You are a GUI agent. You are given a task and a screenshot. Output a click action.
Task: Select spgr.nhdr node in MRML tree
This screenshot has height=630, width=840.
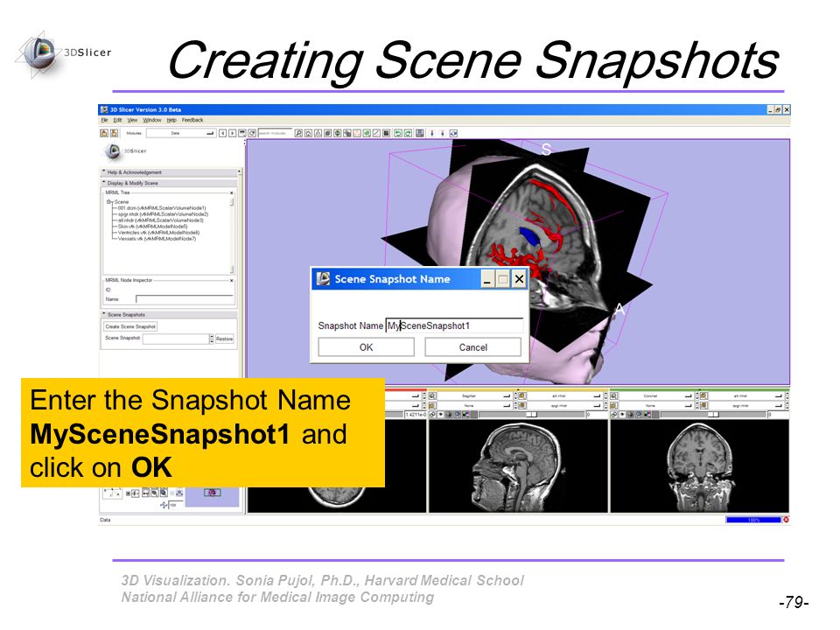[x=163, y=213]
